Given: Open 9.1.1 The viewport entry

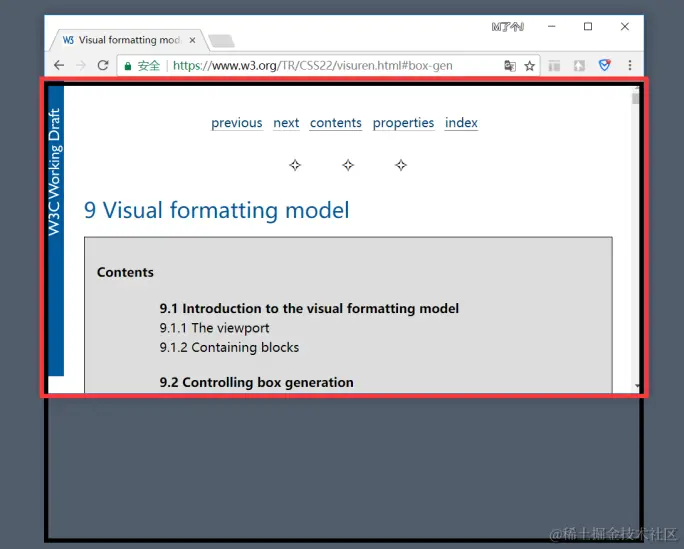Looking at the screenshot, I should coord(214,328).
